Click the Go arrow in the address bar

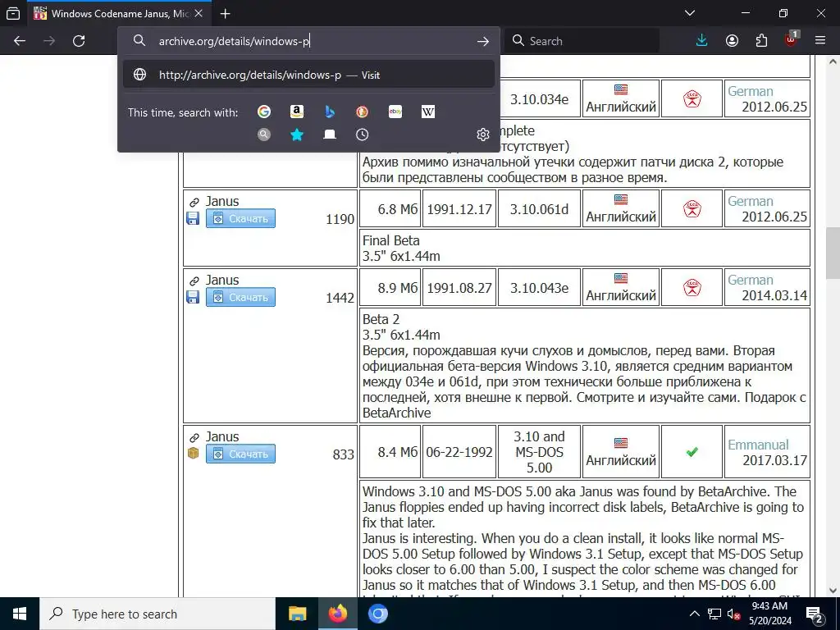(x=482, y=41)
